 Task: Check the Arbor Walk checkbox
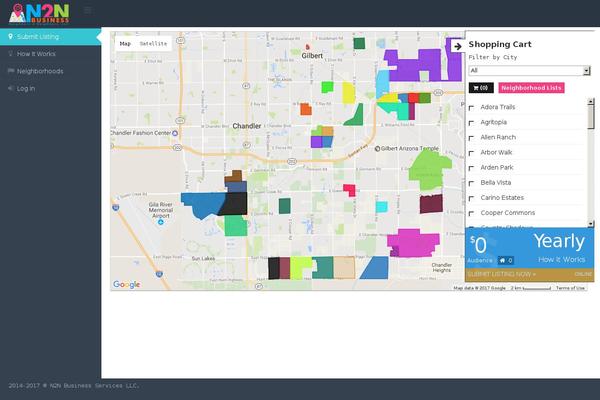click(471, 153)
